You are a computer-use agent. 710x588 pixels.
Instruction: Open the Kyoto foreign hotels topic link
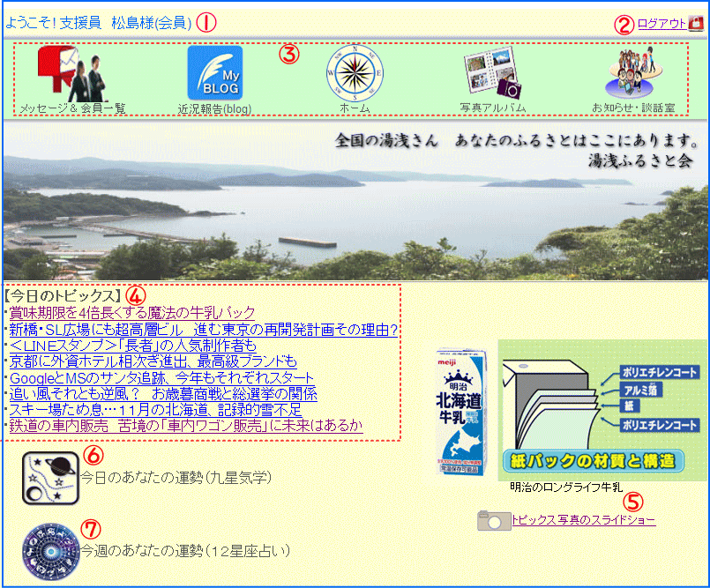pyautogui.click(x=153, y=361)
